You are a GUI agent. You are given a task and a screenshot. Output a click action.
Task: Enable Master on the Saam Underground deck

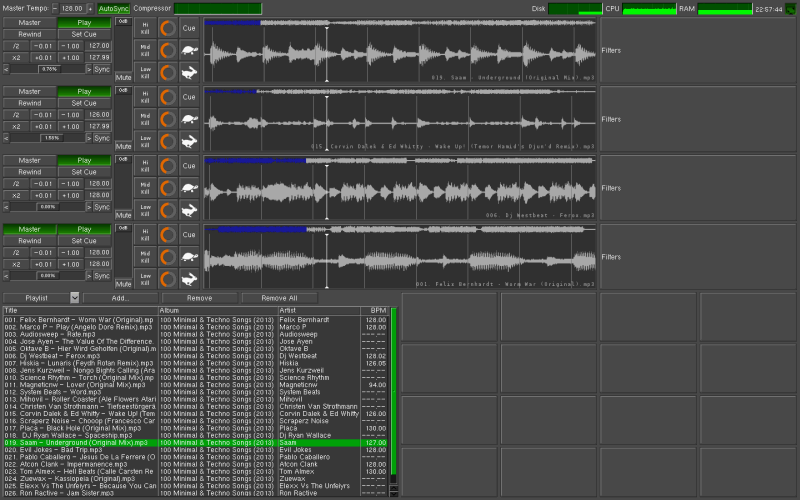(x=30, y=22)
